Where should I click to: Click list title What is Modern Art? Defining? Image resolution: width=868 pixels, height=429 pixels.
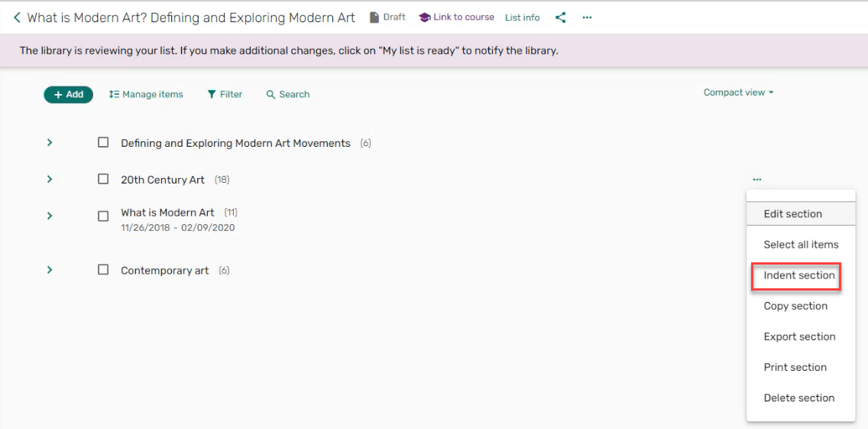191,18
